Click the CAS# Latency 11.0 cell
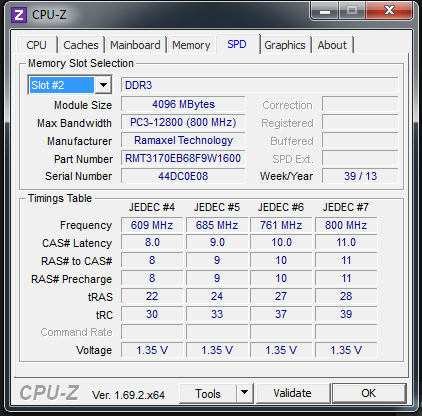 (346, 242)
